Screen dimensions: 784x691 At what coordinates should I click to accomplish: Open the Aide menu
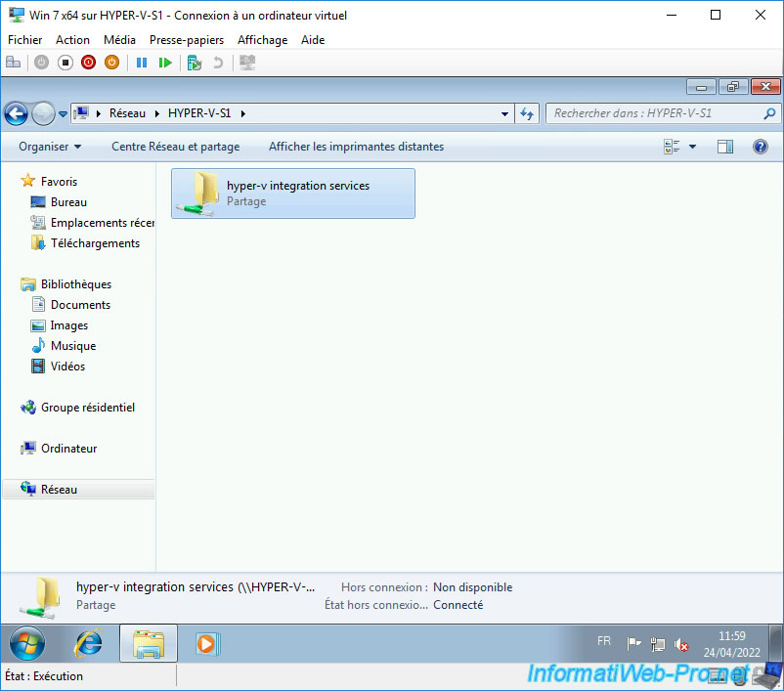point(313,39)
